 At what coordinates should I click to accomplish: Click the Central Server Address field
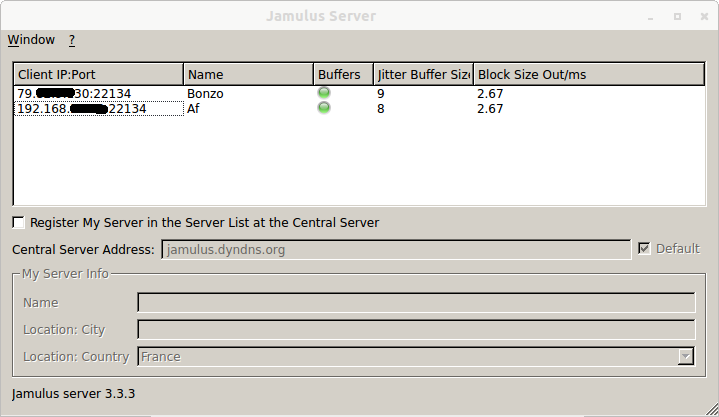pyautogui.click(x=395, y=250)
